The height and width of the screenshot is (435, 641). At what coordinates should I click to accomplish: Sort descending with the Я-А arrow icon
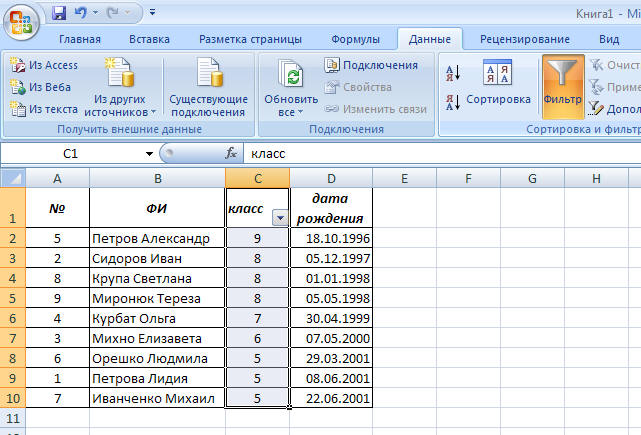(452, 102)
